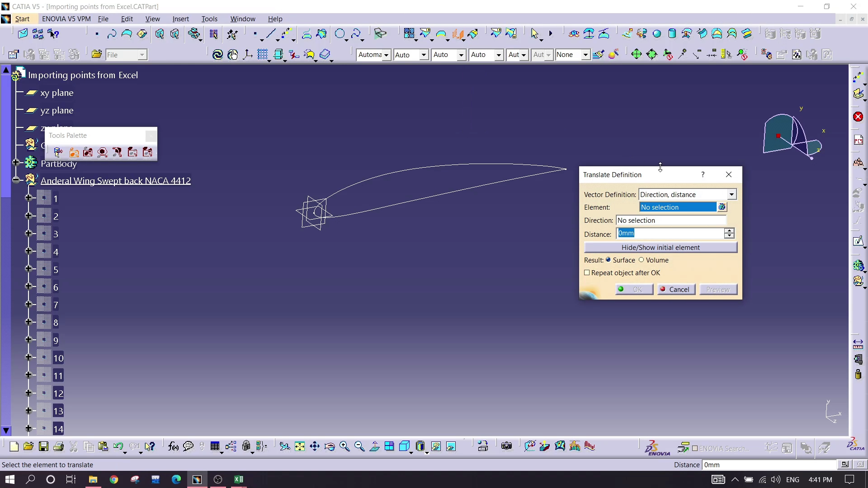This screenshot has height=488, width=868.
Task: Select the Surface result radio button
Action: [609, 260]
